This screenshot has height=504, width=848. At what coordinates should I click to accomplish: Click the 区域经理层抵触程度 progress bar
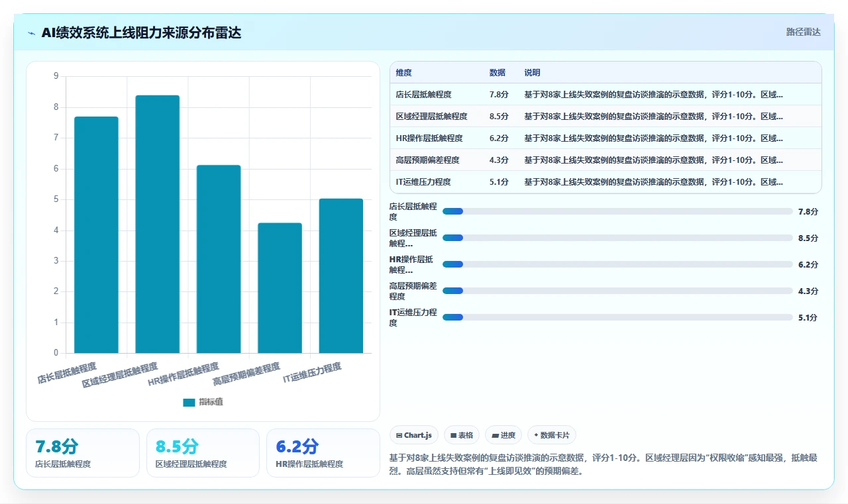click(x=617, y=238)
